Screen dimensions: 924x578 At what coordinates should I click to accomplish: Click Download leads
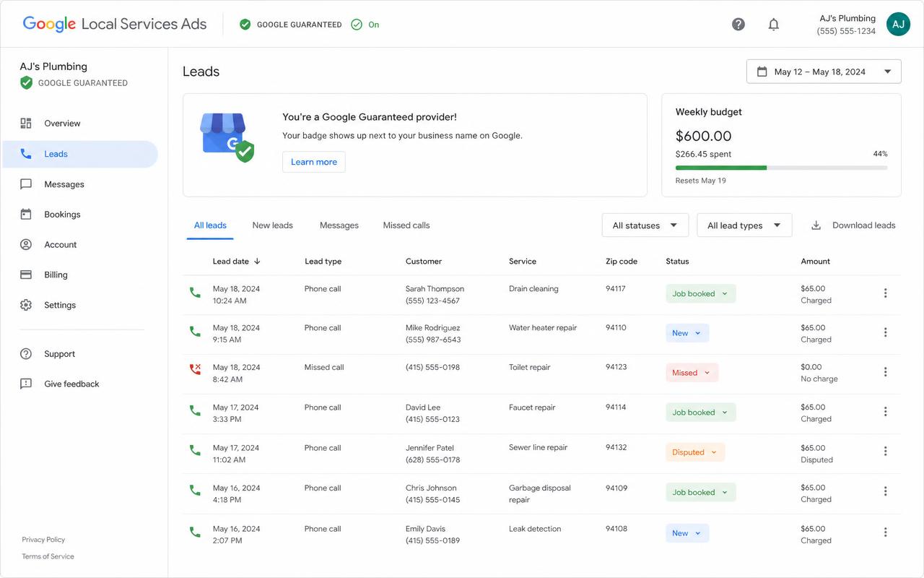853,225
